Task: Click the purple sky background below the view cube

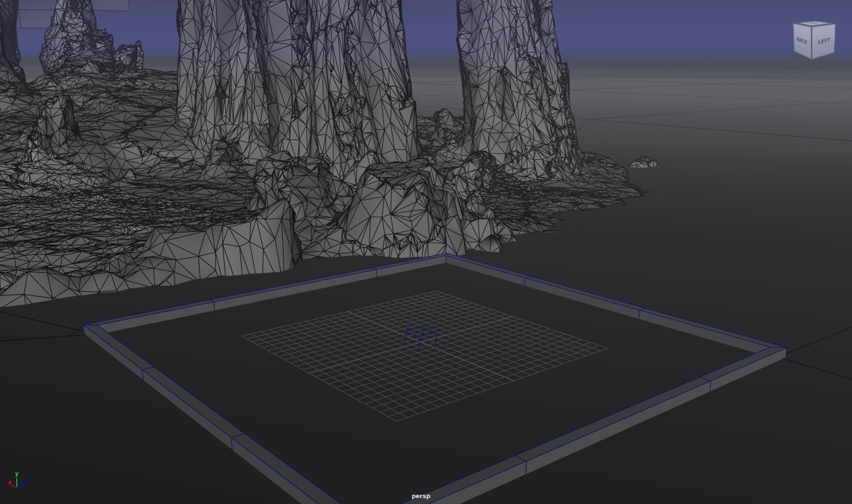Action: [813, 69]
